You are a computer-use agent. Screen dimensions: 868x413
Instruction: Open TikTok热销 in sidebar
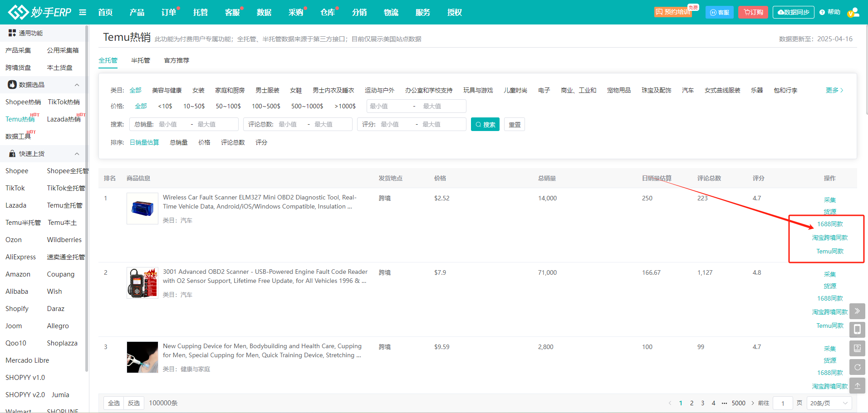click(64, 102)
